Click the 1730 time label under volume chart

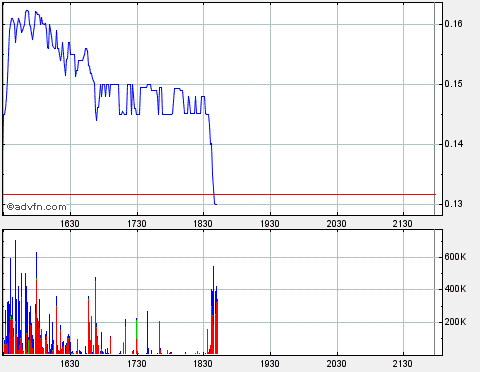point(137,364)
